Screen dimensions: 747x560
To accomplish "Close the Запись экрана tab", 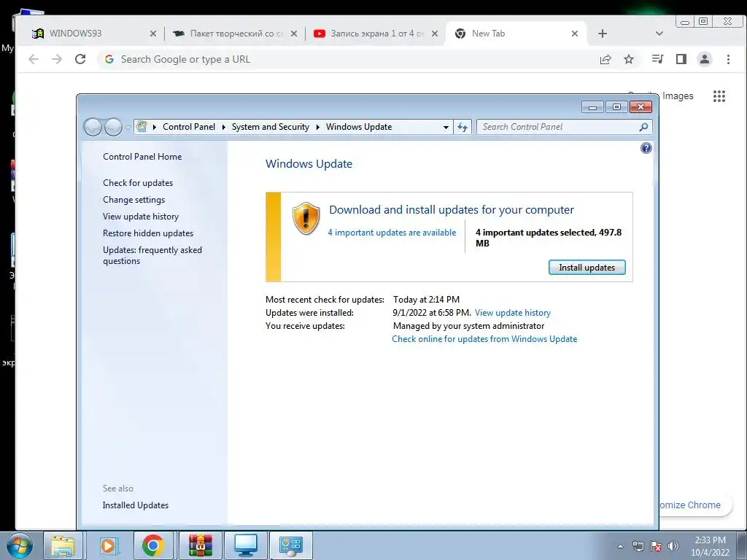I will [435, 34].
